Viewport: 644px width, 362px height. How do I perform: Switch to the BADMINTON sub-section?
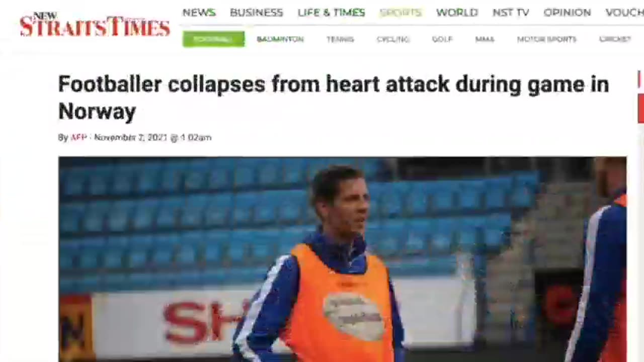click(280, 39)
